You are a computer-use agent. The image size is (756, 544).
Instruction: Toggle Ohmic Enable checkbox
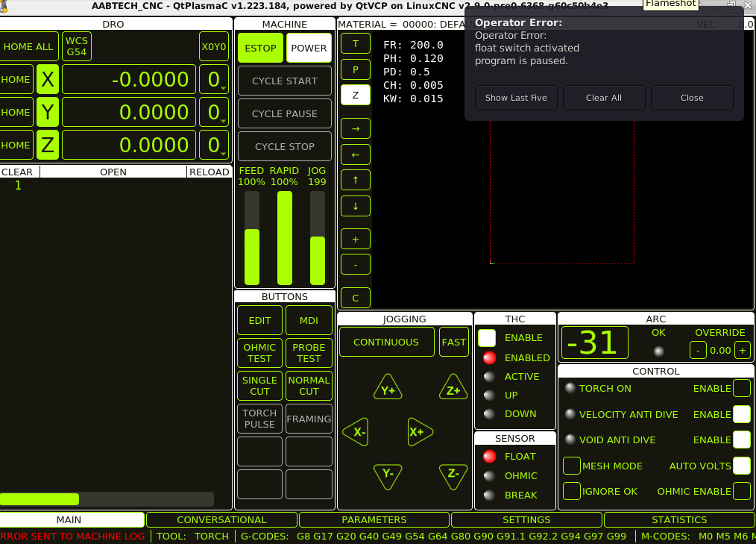pyautogui.click(x=742, y=491)
